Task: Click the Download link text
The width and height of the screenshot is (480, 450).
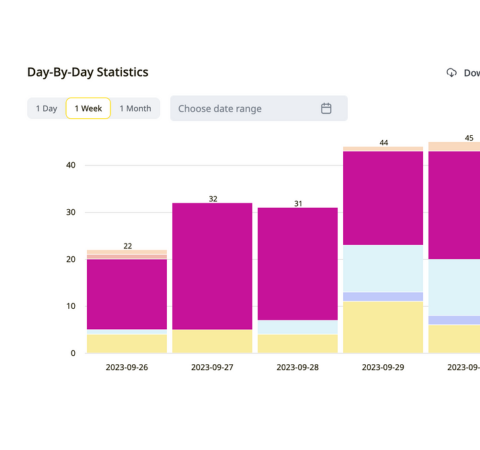Action: (x=472, y=73)
